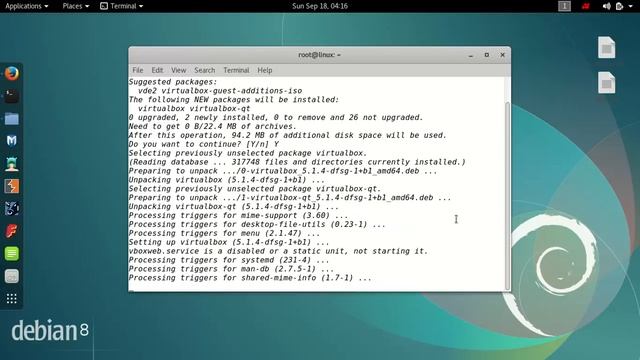Screen dimensions: 640x360
Task: Open the clock and calendar dropdown
Action: [x=320, y=6]
